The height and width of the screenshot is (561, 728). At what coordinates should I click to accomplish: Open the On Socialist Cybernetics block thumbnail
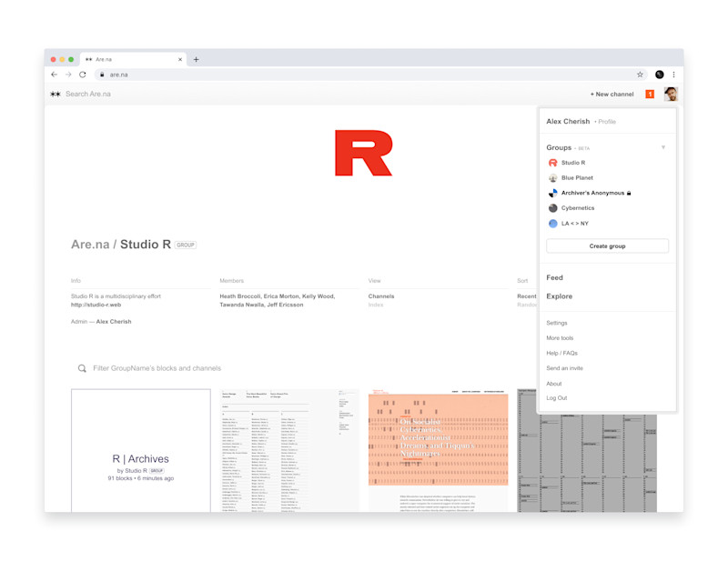(438, 450)
